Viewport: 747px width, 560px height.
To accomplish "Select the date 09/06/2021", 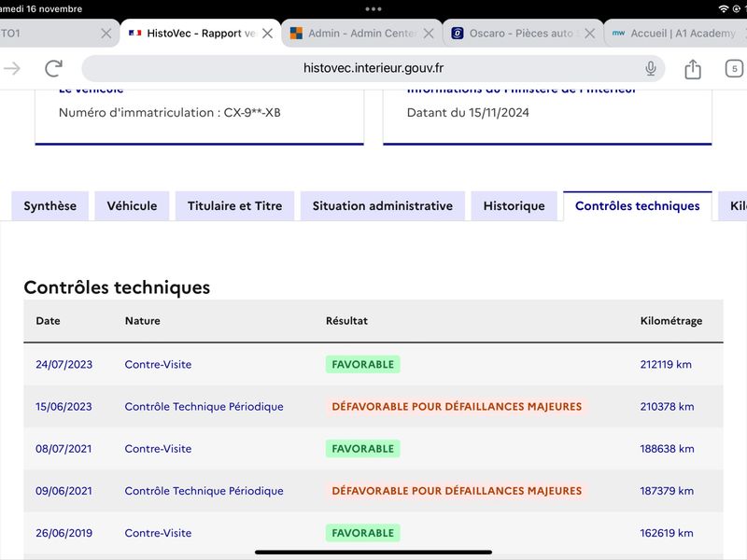I will tap(63, 491).
